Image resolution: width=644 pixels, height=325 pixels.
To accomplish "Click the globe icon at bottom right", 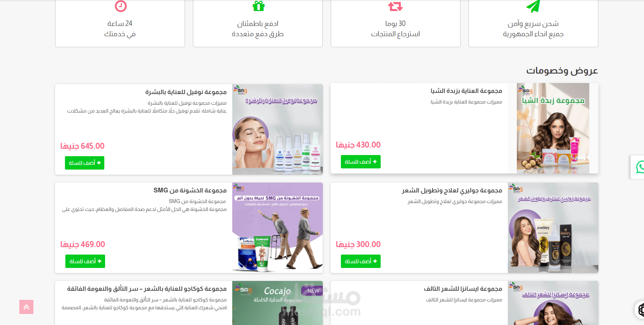I will tap(640, 310).
